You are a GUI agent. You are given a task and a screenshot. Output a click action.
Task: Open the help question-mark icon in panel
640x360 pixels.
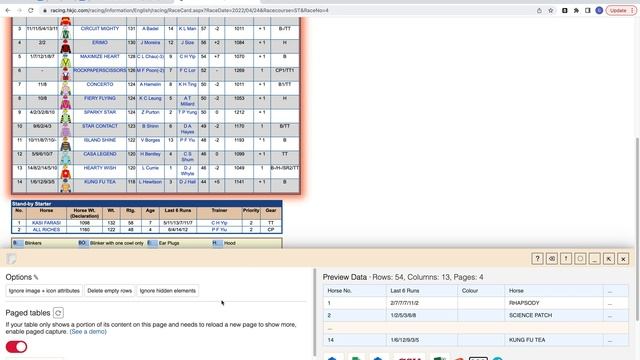tap(538, 258)
